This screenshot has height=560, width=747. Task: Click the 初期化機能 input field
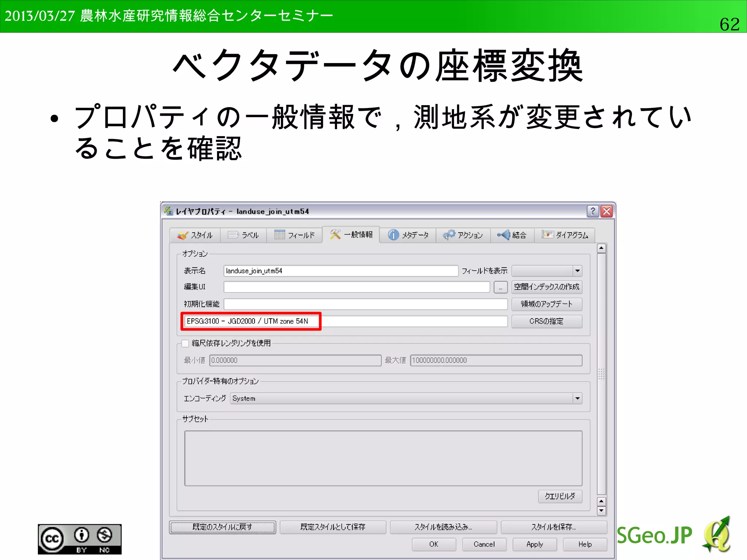point(365,304)
